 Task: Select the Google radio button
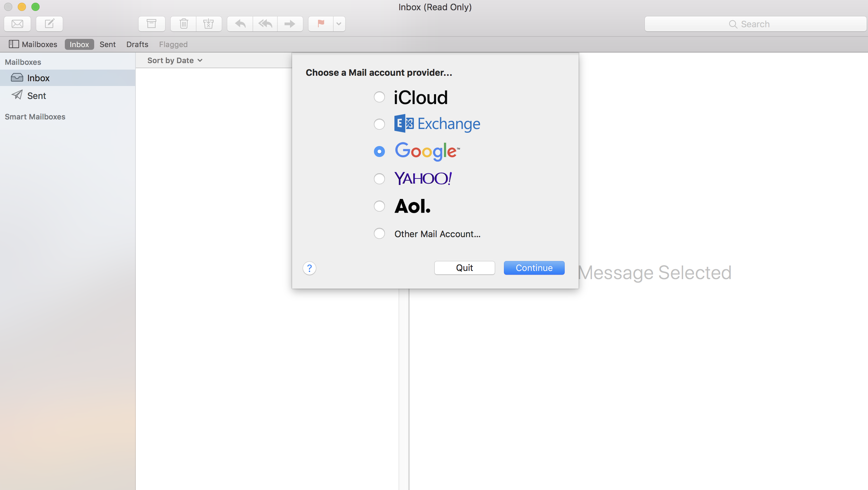click(379, 152)
